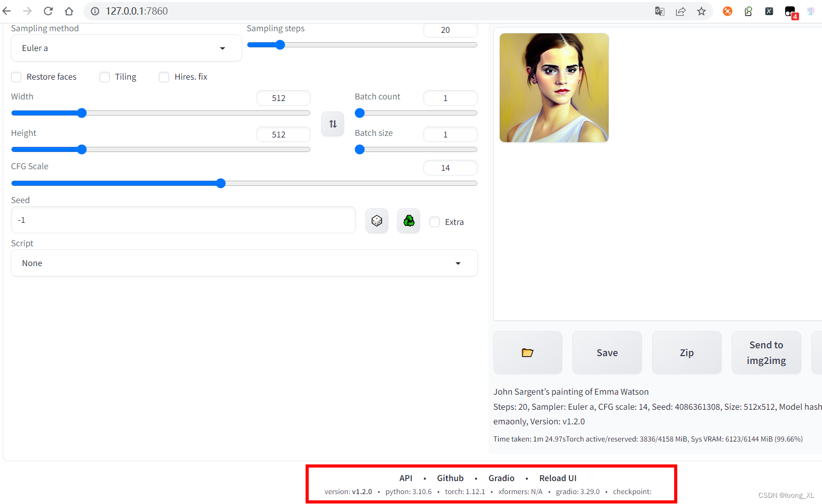Image resolution: width=822 pixels, height=504 pixels.
Task: Swap width and height values
Action: point(333,124)
